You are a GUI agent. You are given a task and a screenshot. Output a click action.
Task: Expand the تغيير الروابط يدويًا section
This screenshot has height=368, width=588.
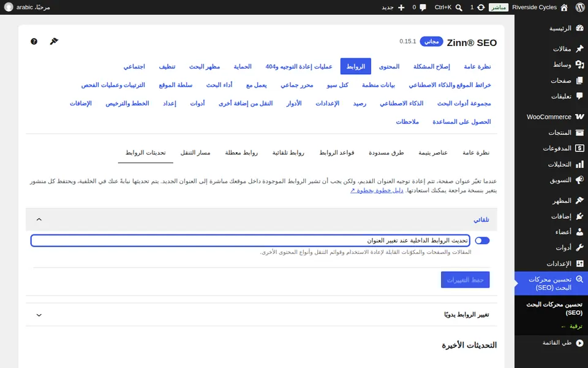pyautogui.click(x=262, y=315)
